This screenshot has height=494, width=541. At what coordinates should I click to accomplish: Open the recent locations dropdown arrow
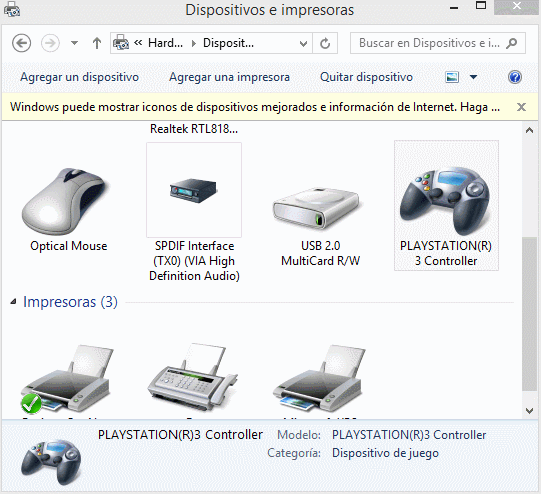coord(74,43)
